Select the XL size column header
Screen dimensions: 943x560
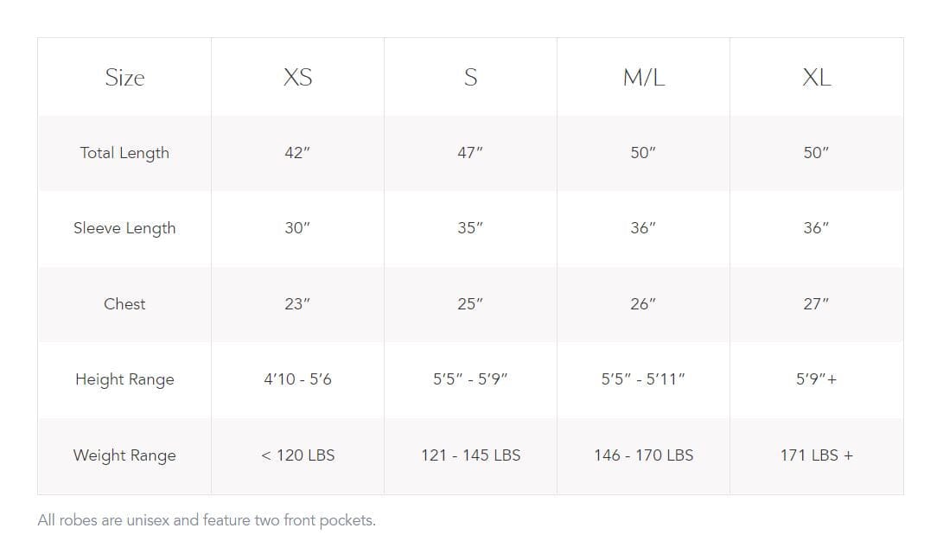tap(816, 78)
